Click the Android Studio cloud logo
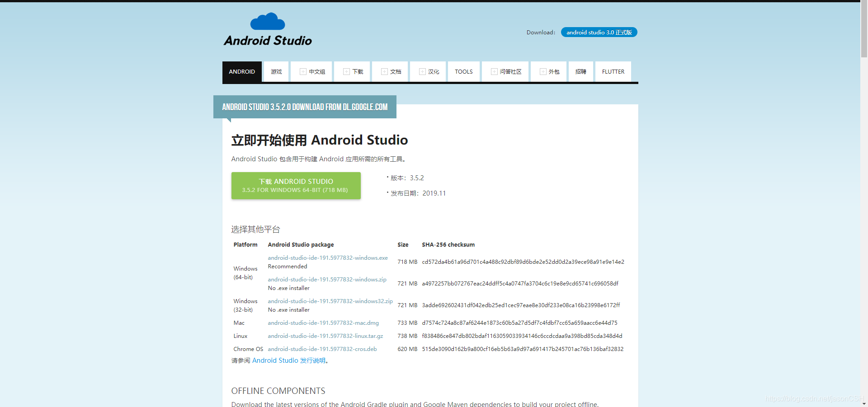 point(268,29)
